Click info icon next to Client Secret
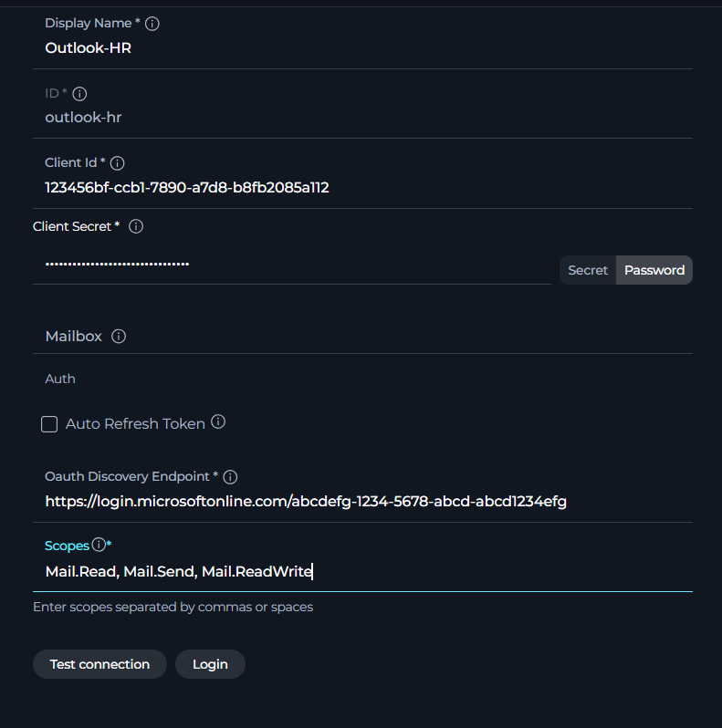Viewport: 722px width, 728px height. 136,226
